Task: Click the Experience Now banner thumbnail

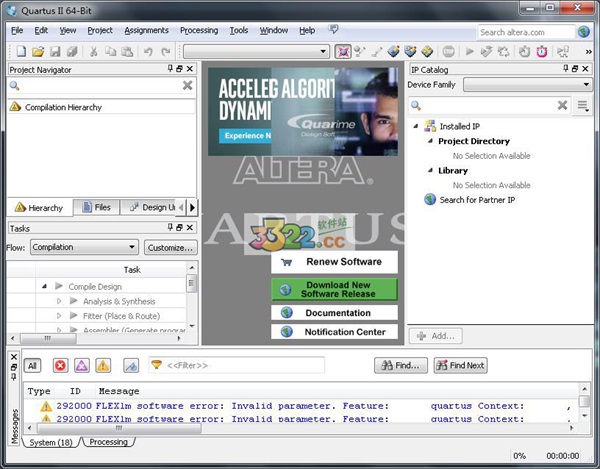Action: coord(245,136)
